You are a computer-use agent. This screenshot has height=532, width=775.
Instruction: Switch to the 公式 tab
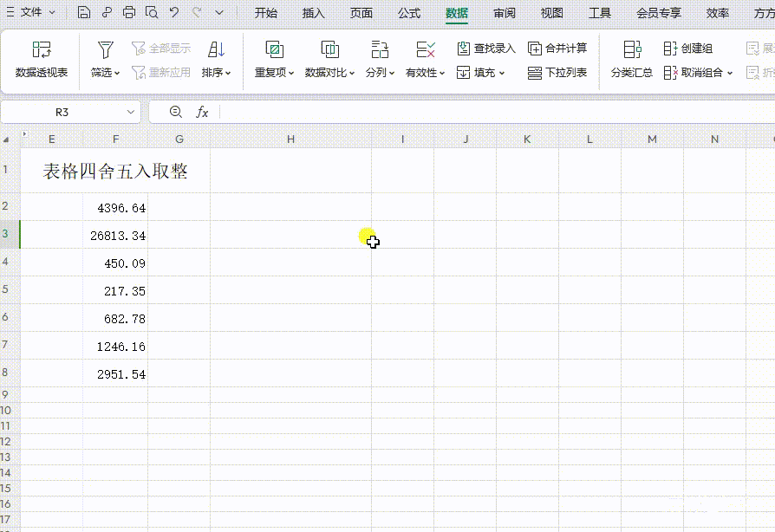point(409,13)
